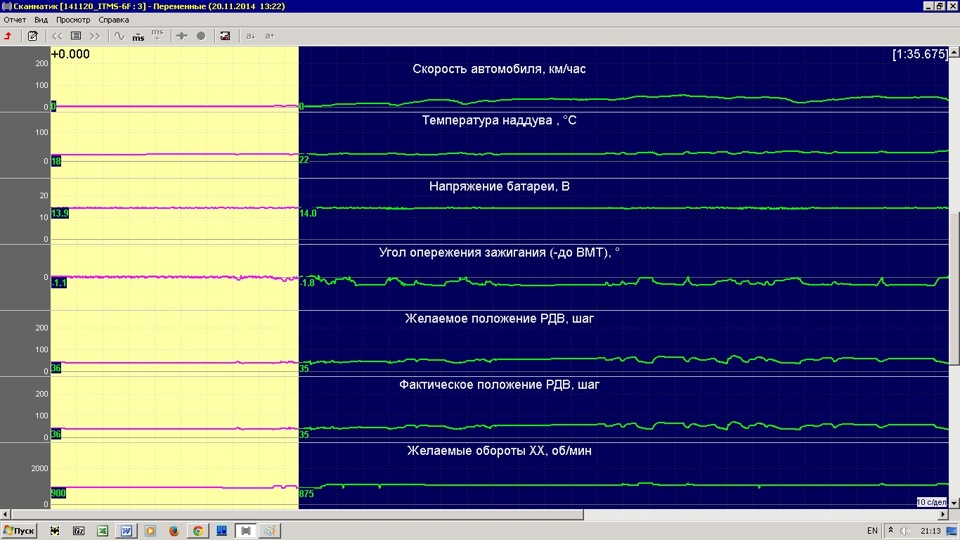This screenshot has width=960, height=540.
Task: Click the horizontal timeline scrollbar thumb
Action: click(298, 515)
